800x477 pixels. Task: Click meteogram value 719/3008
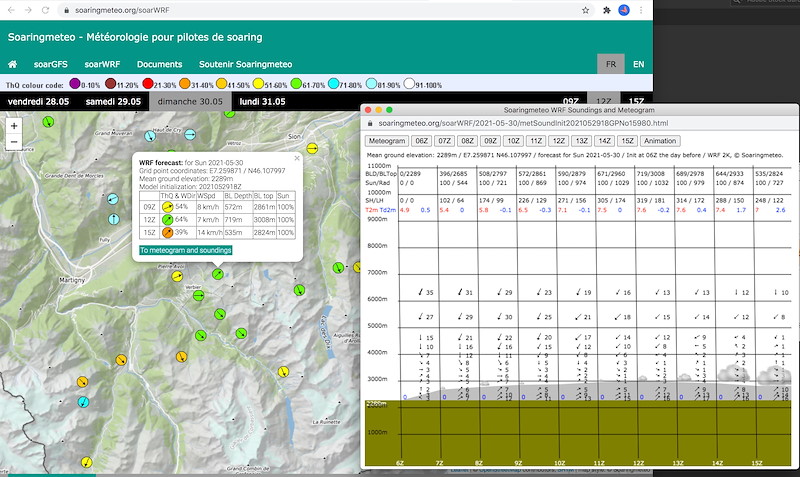(x=650, y=174)
